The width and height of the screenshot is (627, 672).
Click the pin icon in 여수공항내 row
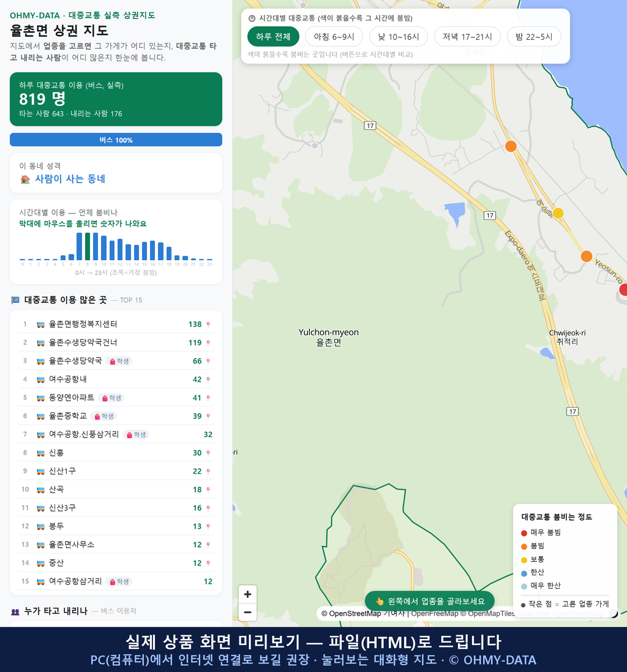pyautogui.click(x=208, y=379)
